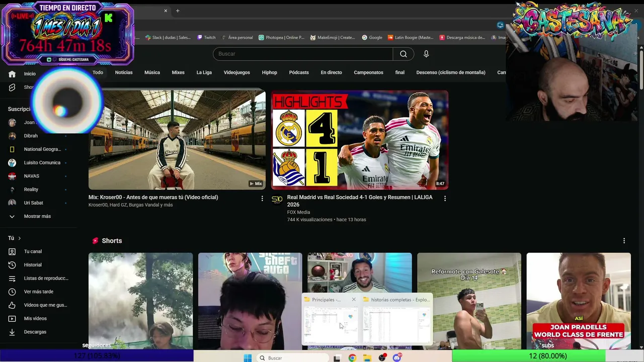Open Real Madrid vs Real Sociedad video title

tap(360, 201)
